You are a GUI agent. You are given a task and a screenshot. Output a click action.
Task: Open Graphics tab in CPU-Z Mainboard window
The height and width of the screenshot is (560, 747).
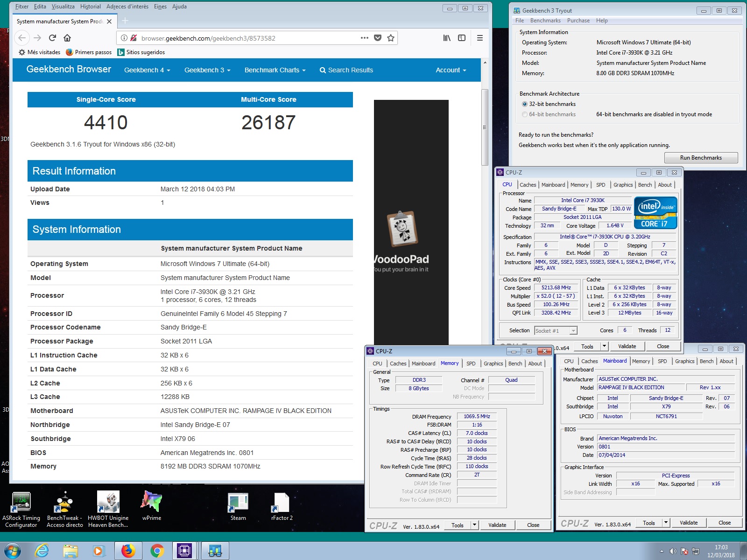click(x=684, y=361)
